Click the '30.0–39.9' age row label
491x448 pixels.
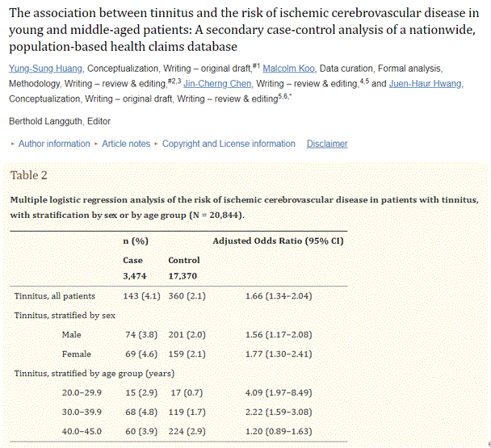click(x=82, y=412)
